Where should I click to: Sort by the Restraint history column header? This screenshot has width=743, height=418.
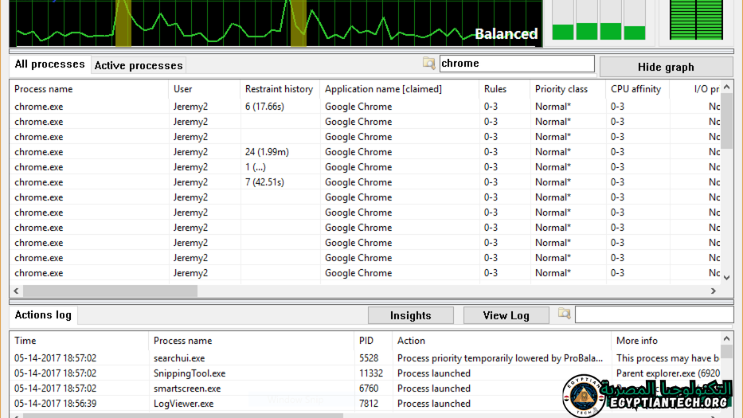coord(278,89)
